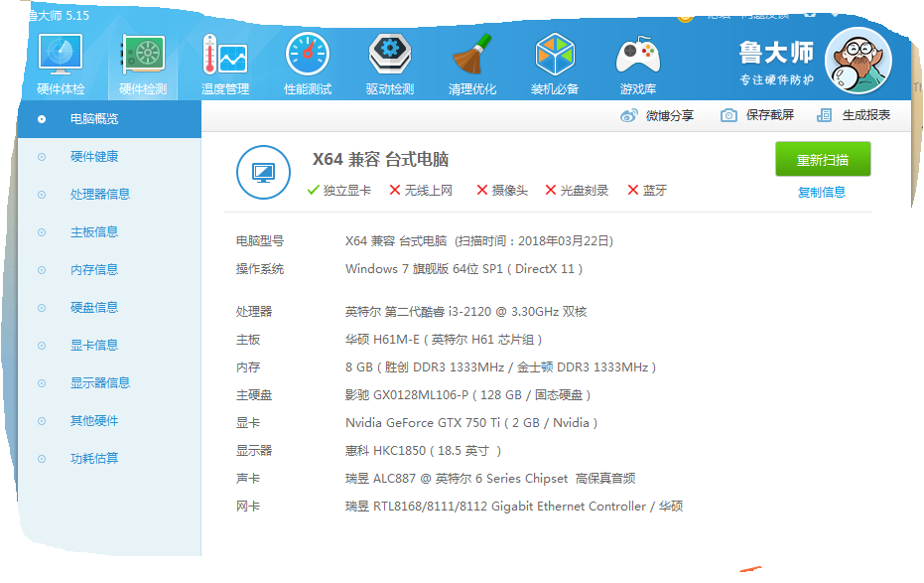
Task: Click 专注硬件防护 slogan text
Action: [777, 79]
